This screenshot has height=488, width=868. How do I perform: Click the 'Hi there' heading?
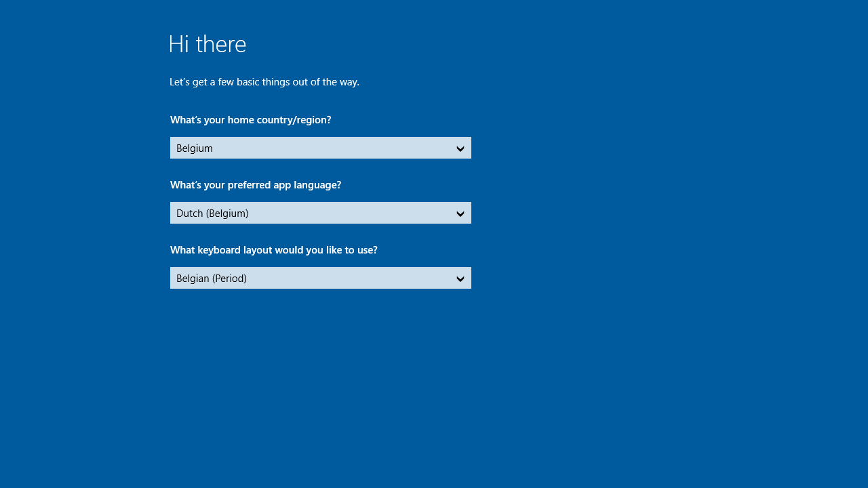pyautogui.click(x=208, y=44)
